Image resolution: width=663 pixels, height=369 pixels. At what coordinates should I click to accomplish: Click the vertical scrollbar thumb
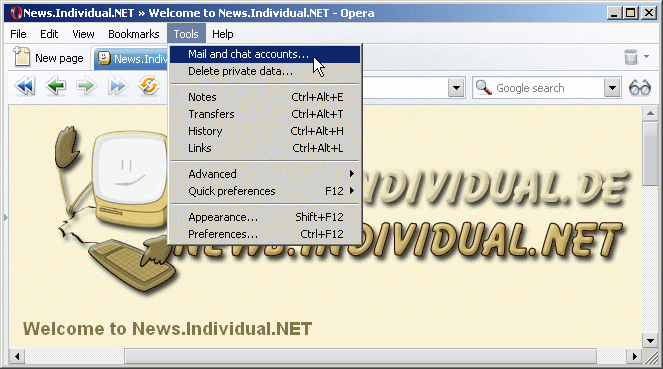(x=650, y=153)
